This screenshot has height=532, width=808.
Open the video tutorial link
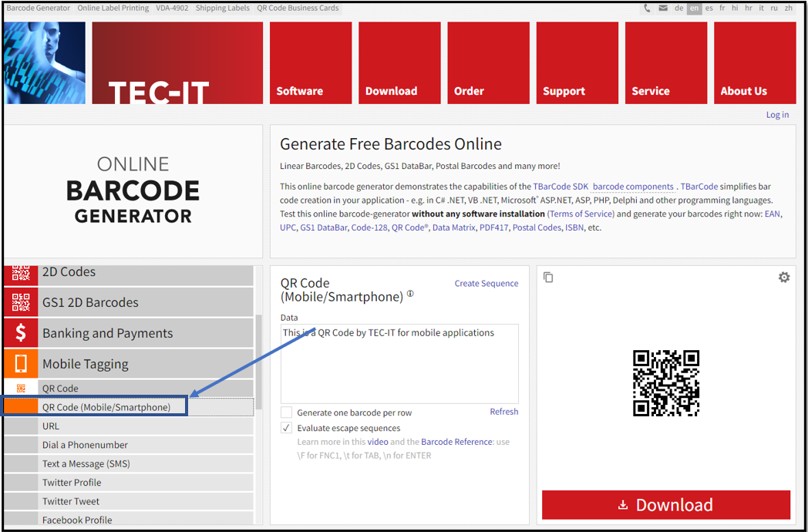[x=378, y=442]
